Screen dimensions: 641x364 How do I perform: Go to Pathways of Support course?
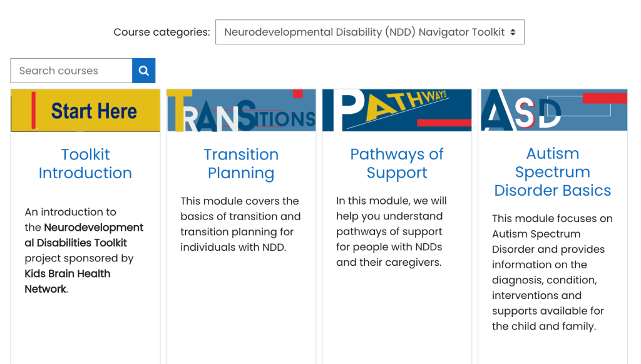tap(397, 164)
